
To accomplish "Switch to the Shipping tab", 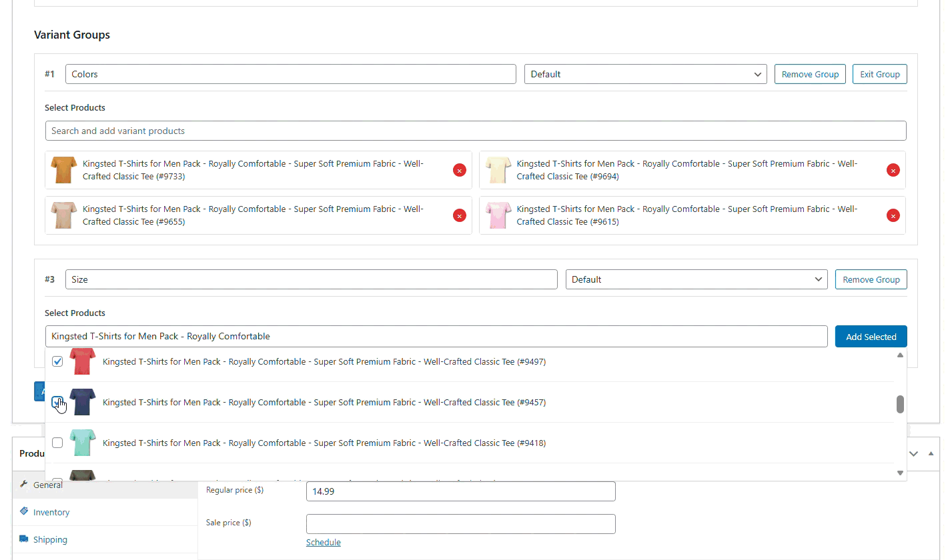I will tap(50, 539).
